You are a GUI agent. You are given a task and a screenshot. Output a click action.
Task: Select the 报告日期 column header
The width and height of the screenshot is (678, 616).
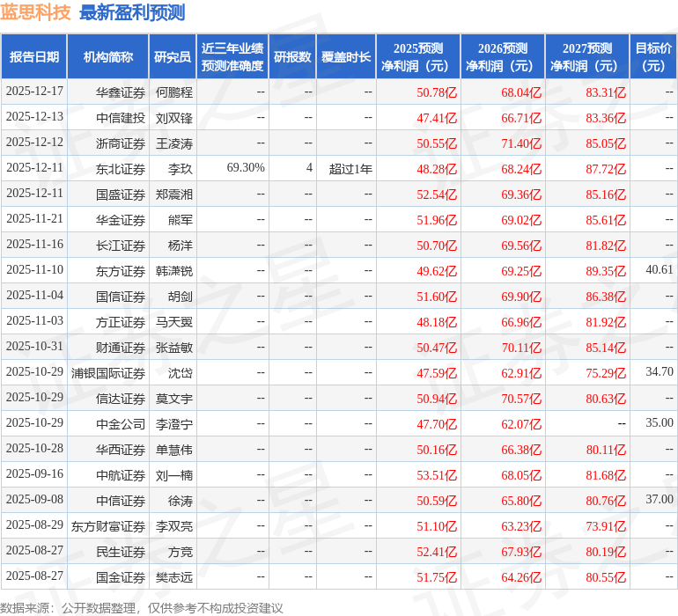[x=34, y=57]
